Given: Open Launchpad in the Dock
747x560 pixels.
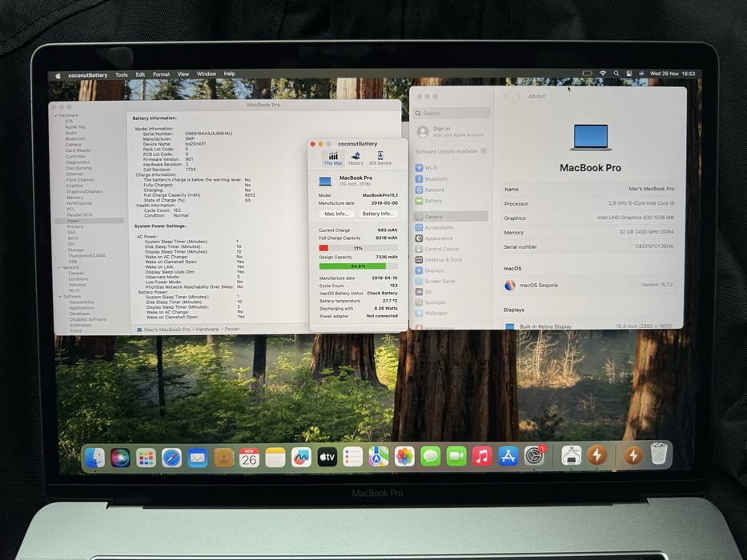Looking at the screenshot, I should 146,458.
